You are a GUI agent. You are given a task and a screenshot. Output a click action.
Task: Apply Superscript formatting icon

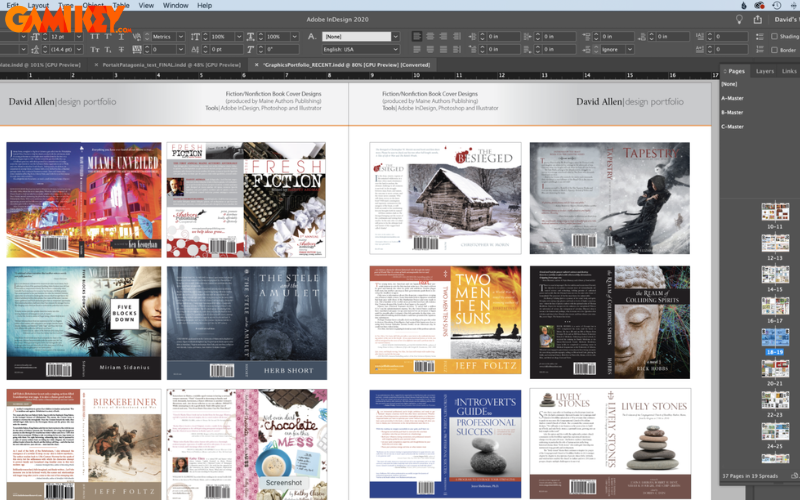108,37
